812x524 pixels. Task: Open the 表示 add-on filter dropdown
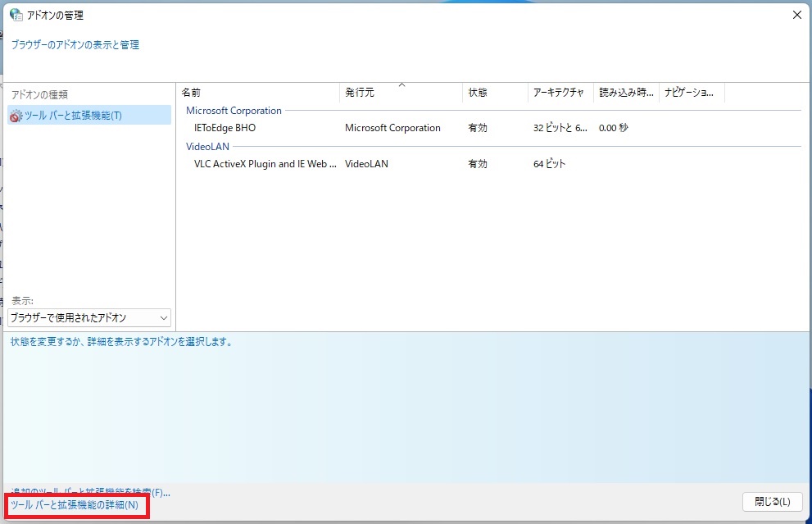pyautogui.click(x=89, y=317)
